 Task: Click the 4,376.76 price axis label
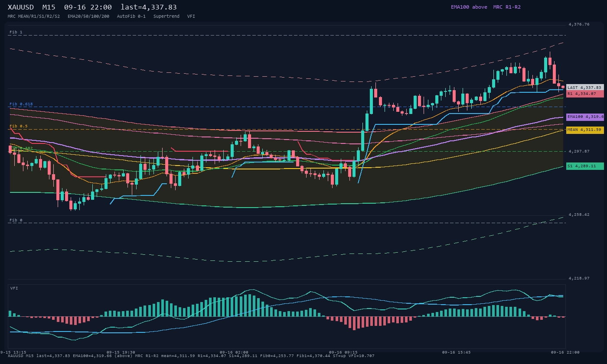click(579, 24)
